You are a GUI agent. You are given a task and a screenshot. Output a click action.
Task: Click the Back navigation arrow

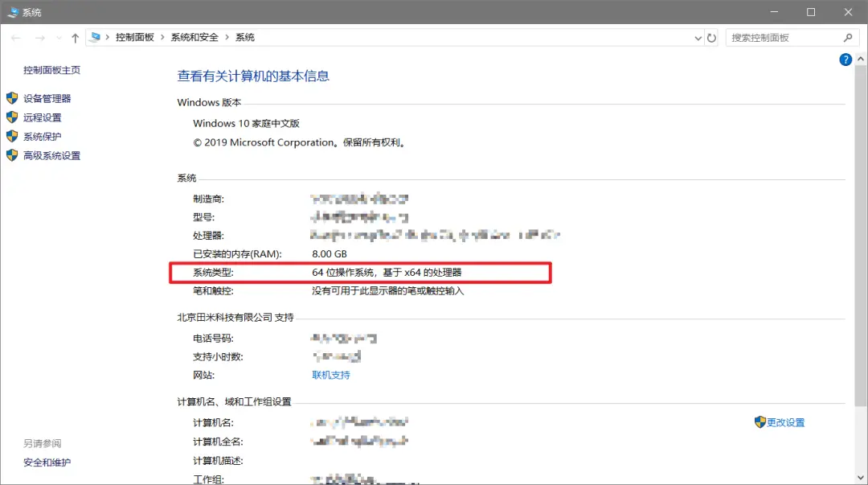point(16,38)
